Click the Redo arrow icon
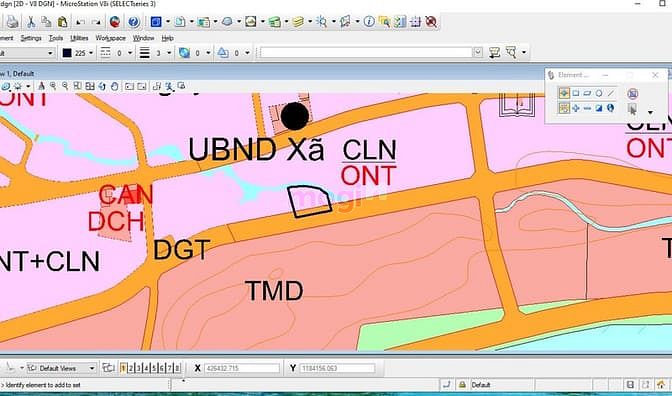This screenshot has width=672, height=396. coord(96,22)
